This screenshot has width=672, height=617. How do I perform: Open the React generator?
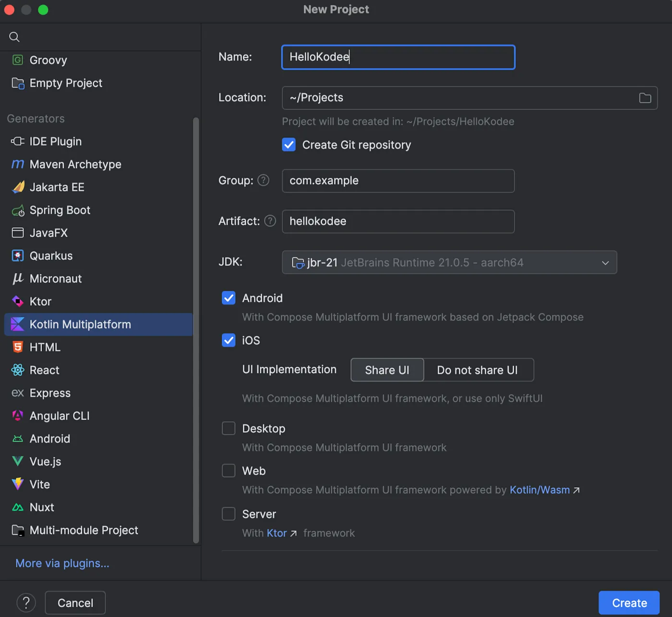click(x=44, y=370)
